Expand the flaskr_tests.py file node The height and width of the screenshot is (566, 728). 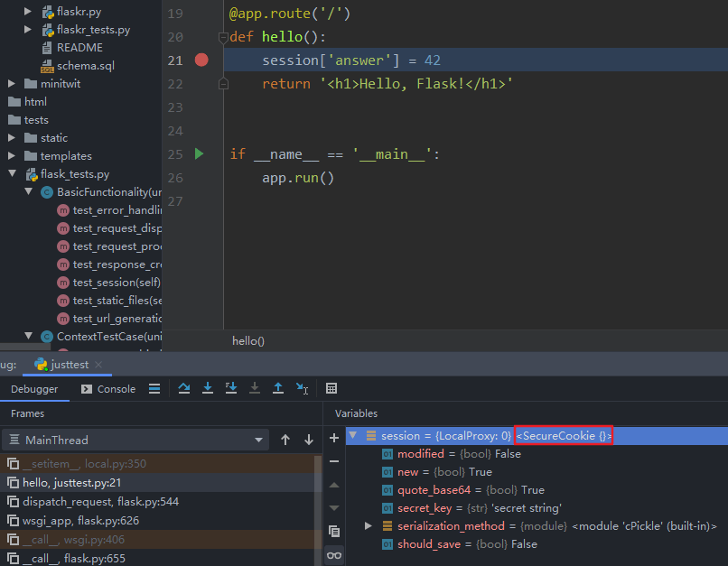28,29
